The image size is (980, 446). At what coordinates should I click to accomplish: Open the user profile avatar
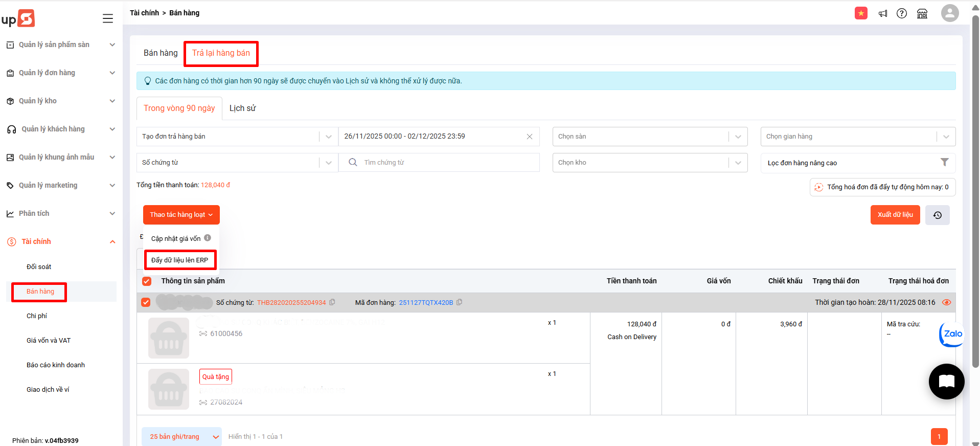pyautogui.click(x=949, y=13)
